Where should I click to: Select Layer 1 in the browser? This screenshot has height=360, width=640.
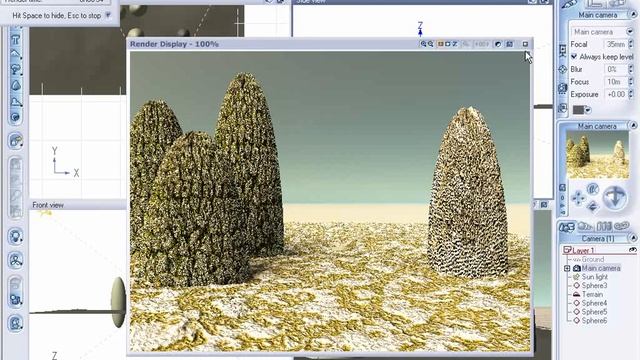click(x=583, y=250)
